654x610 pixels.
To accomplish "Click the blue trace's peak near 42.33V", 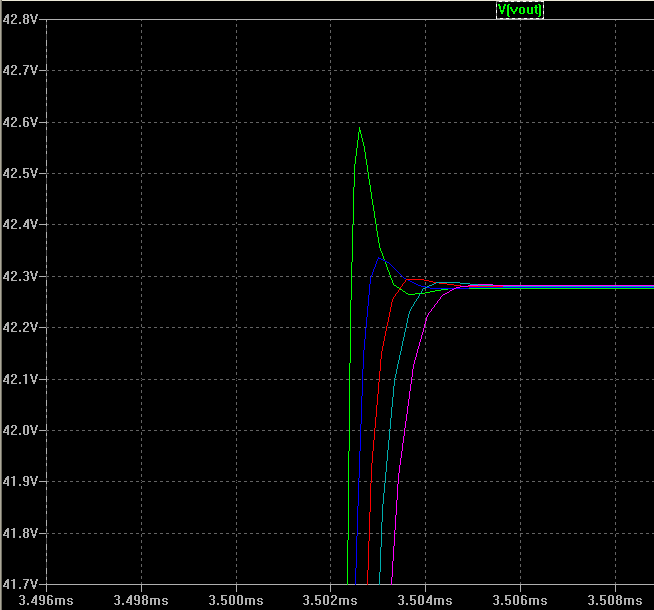I will tap(379, 258).
